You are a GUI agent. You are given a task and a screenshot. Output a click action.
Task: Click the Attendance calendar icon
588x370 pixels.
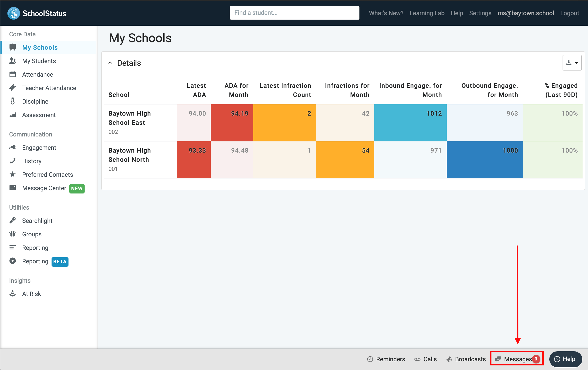(x=13, y=74)
